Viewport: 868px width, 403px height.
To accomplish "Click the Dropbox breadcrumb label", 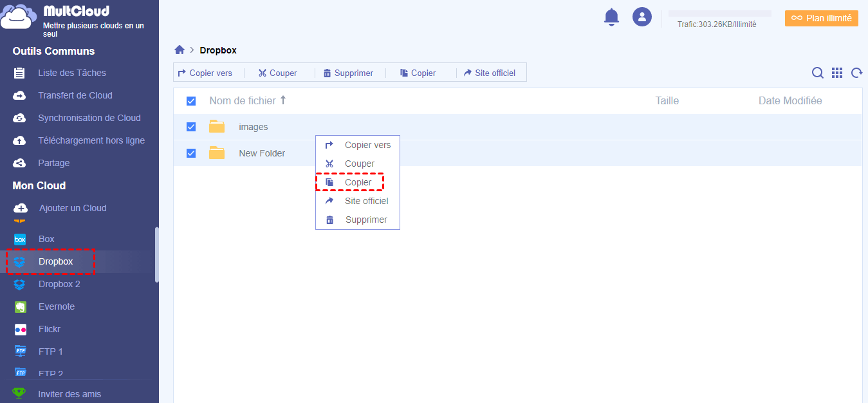I will click(x=218, y=50).
